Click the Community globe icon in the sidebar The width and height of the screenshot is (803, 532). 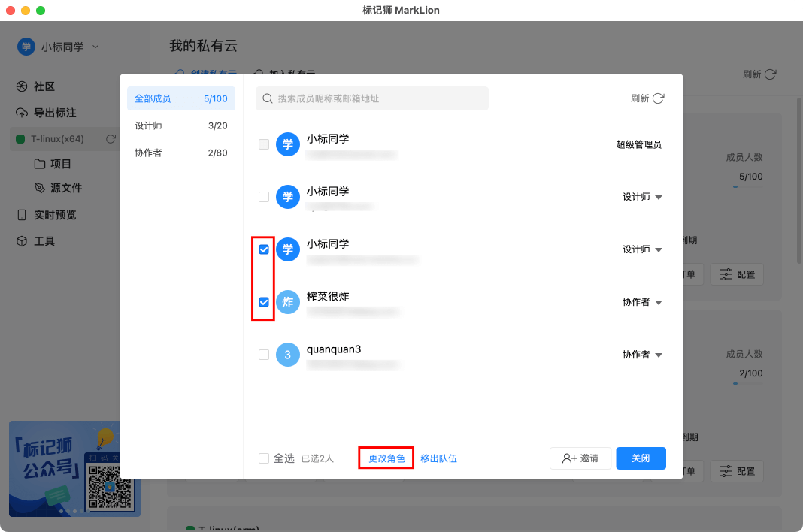22,86
